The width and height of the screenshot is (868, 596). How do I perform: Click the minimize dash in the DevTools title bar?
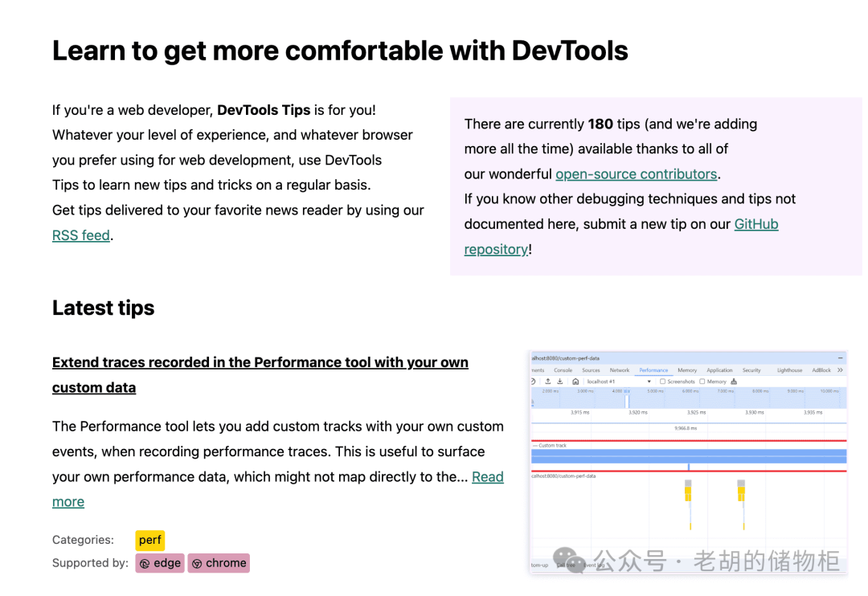(x=841, y=358)
